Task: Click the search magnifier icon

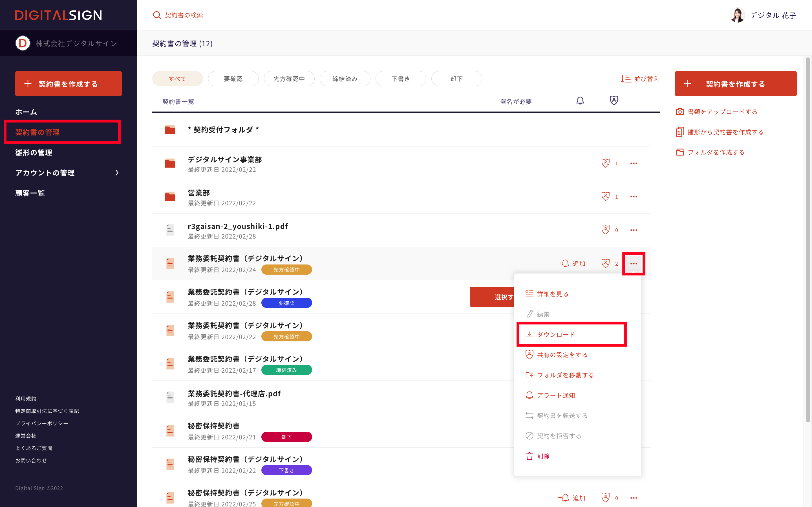Action: pyautogui.click(x=157, y=15)
